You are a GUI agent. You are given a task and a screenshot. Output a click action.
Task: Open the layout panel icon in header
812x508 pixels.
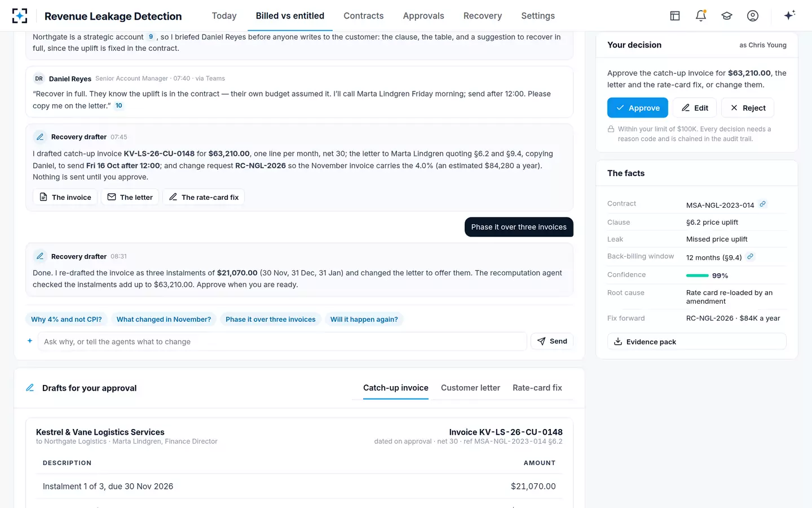click(675, 16)
